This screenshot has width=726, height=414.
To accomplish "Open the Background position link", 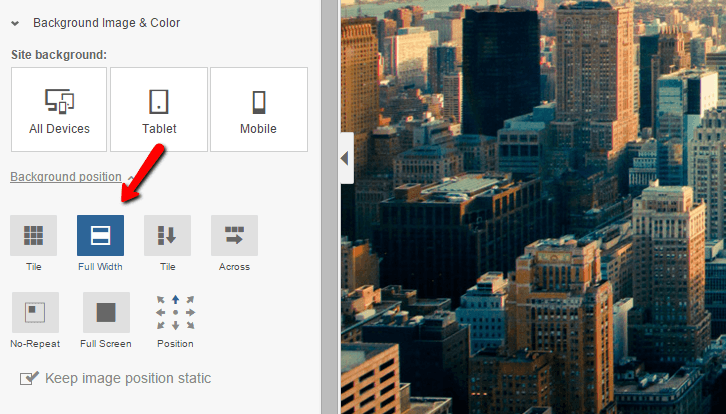I will (66, 177).
